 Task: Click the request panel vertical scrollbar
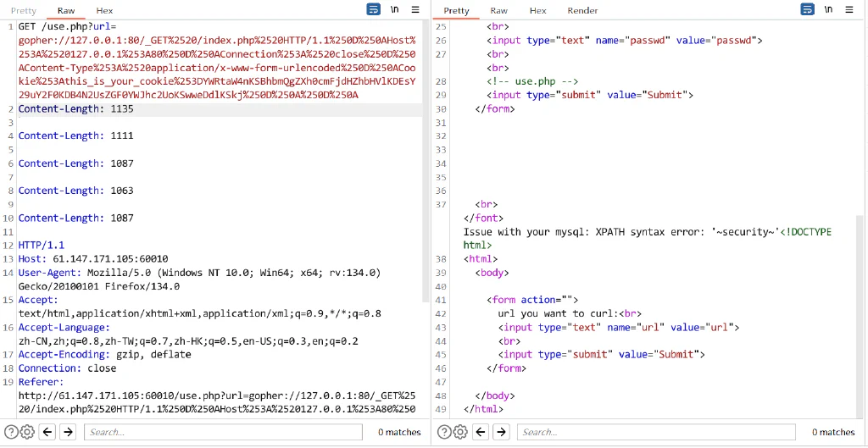click(426, 160)
